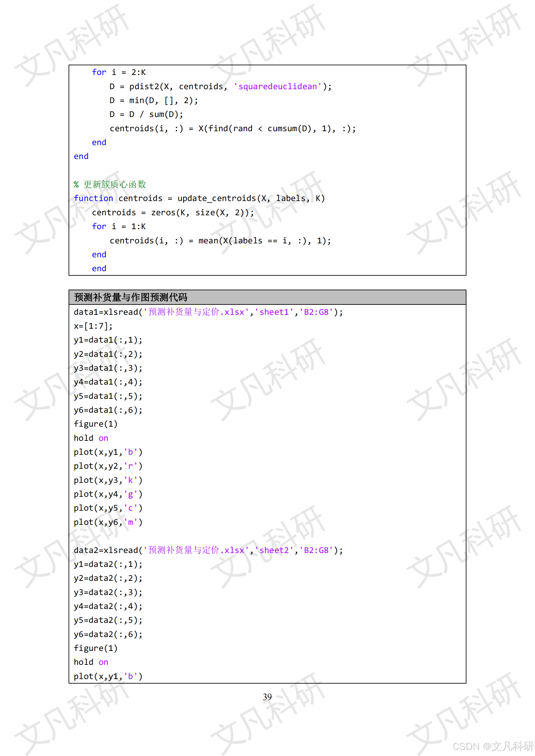Click the line "y3=data1(:,3);"
The width and height of the screenshot is (535, 756).
108,368
